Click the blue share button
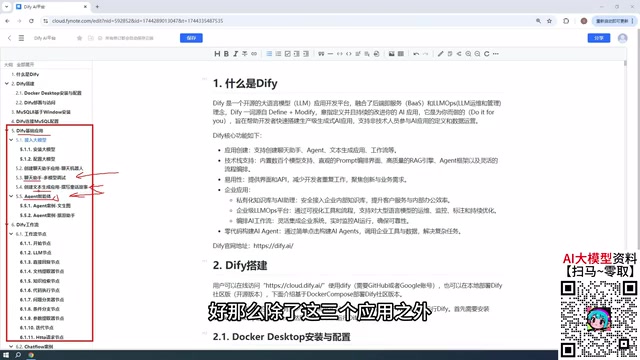The image size is (640, 360). coord(599,38)
